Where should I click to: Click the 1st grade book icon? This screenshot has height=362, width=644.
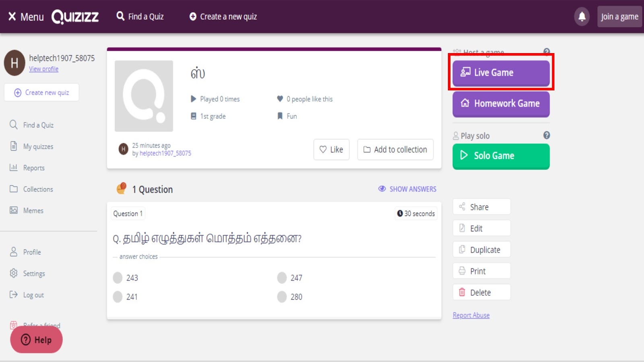(194, 116)
